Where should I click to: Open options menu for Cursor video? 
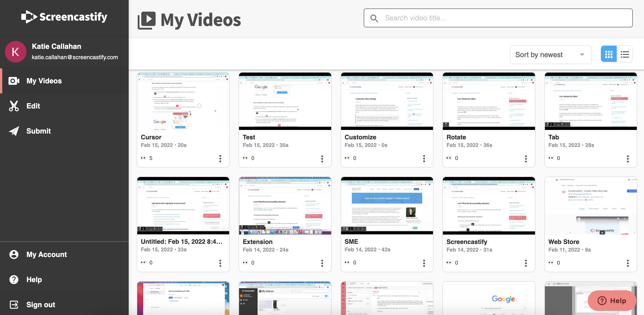tap(220, 159)
